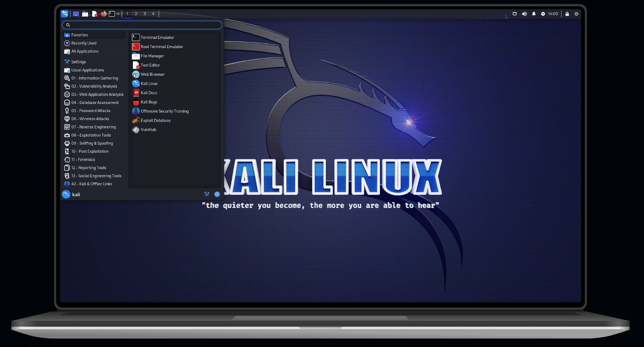This screenshot has width=644, height=347.
Task: Open Kali Bugs entry
Action: coord(175,102)
